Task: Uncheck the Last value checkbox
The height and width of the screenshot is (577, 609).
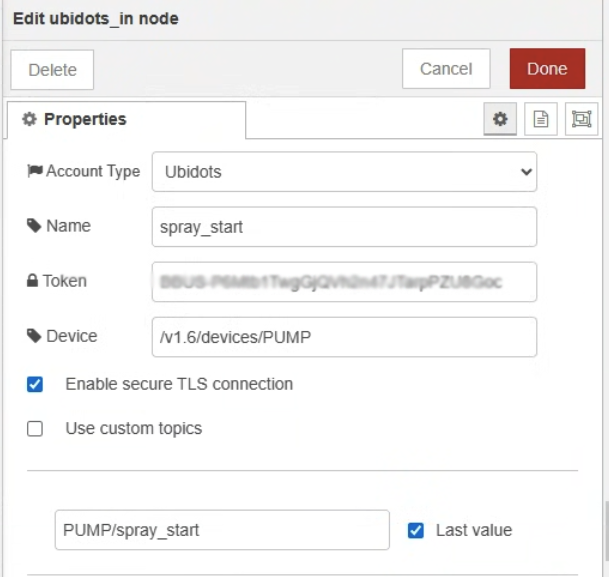Action: pos(416,530)
